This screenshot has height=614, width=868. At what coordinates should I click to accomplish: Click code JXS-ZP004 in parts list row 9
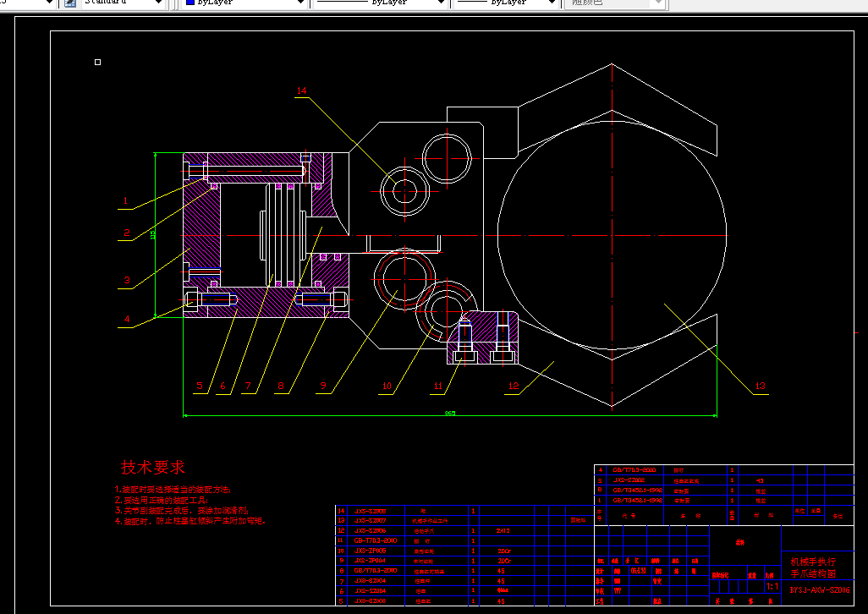tap(370, 561)
